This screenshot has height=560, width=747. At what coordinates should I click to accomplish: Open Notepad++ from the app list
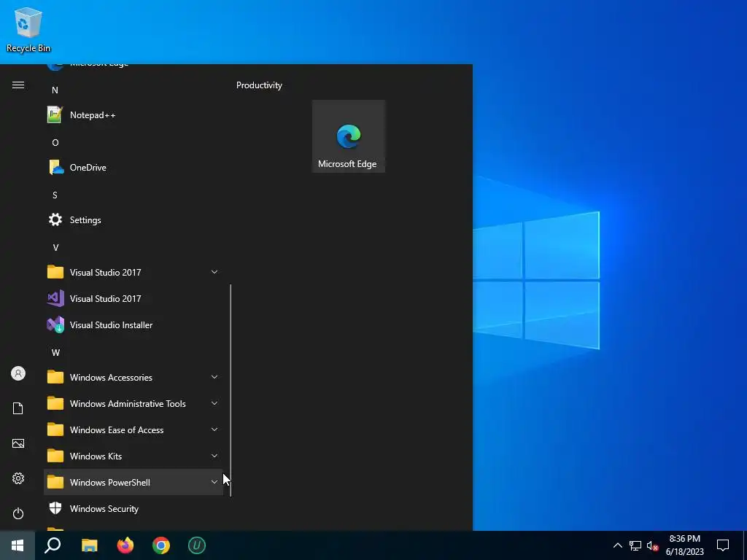click(133, 114)
